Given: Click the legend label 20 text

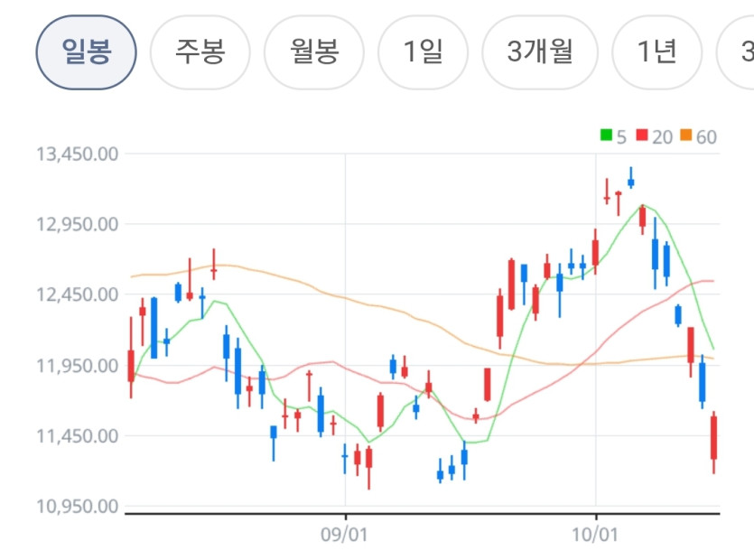Looking at the screenshot, I should 662,137.
